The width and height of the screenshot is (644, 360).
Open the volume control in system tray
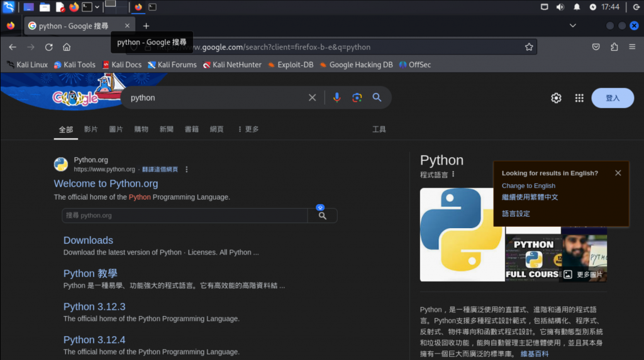[x=560, y=7]
